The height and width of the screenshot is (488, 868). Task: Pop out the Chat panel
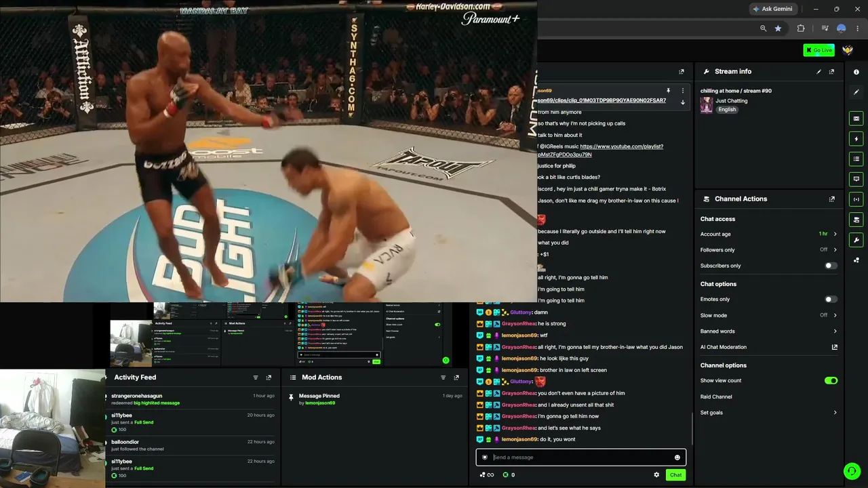(x=682, y=71)
